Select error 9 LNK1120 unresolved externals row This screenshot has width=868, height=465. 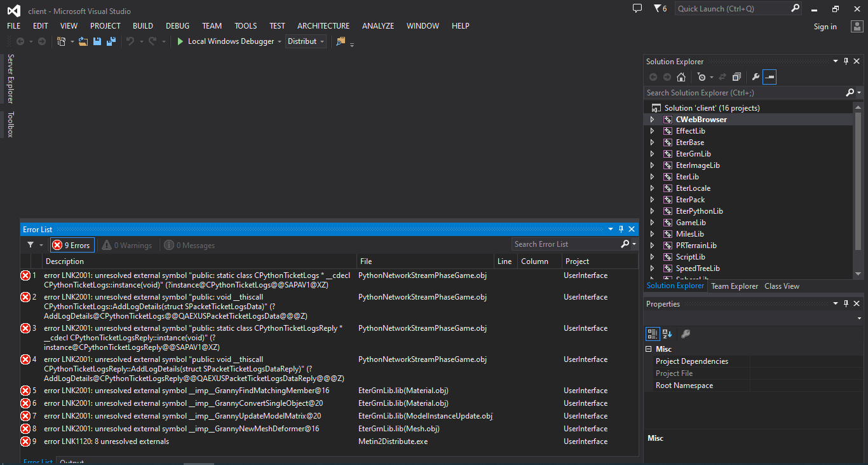(329, 441)
